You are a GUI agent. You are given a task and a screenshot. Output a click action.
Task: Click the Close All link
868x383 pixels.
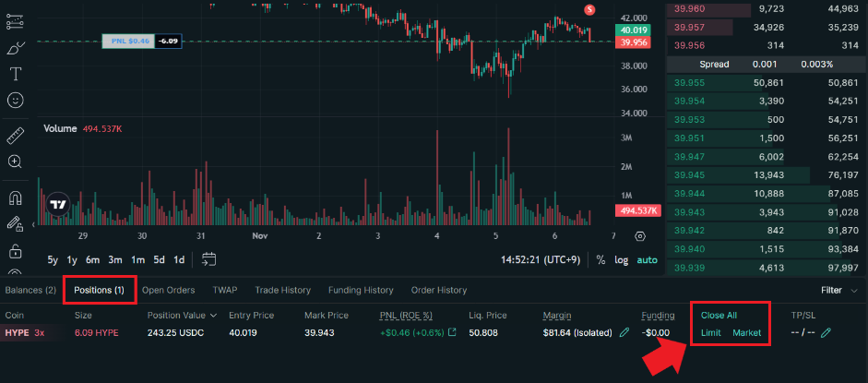[x=719, y=315]
